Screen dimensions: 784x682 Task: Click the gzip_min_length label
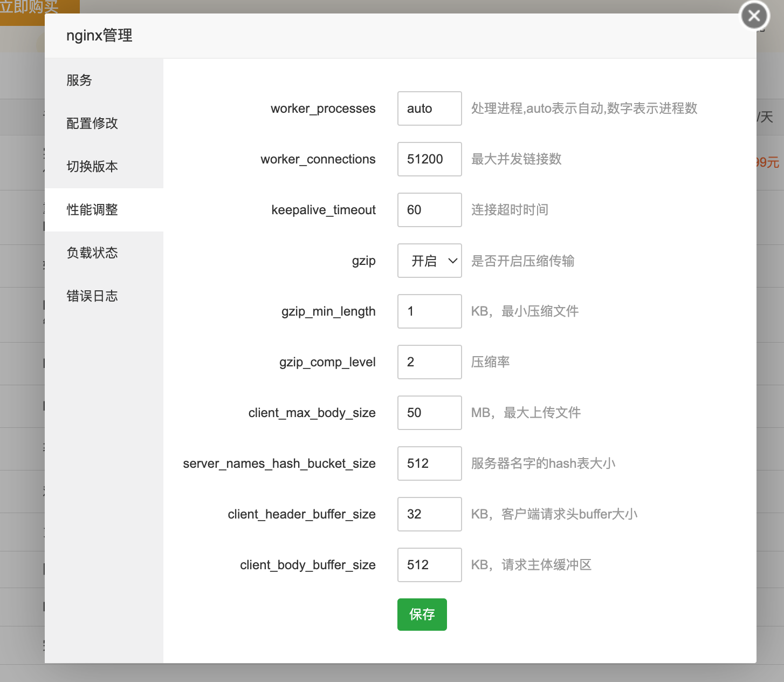tap(328, 312)
